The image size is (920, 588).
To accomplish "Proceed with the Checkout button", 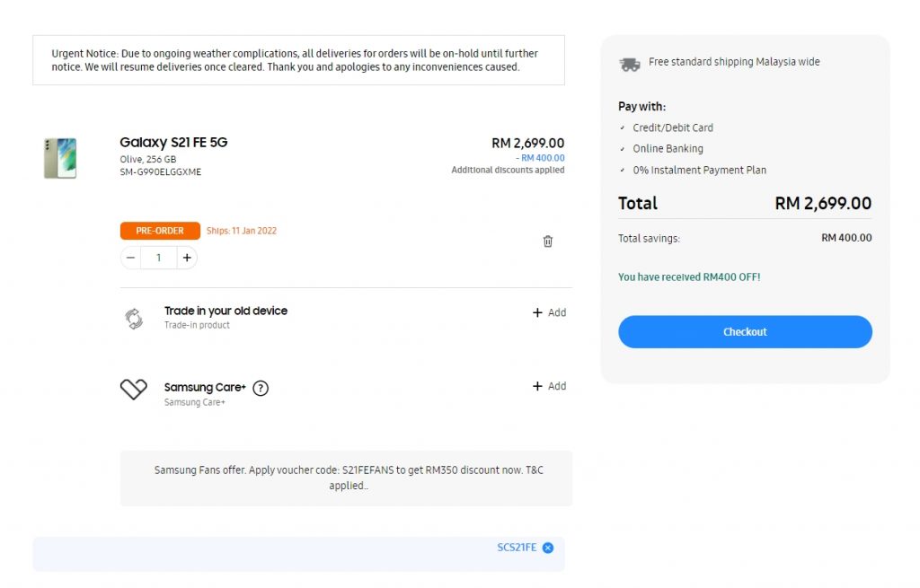I will tap(745, 332).
